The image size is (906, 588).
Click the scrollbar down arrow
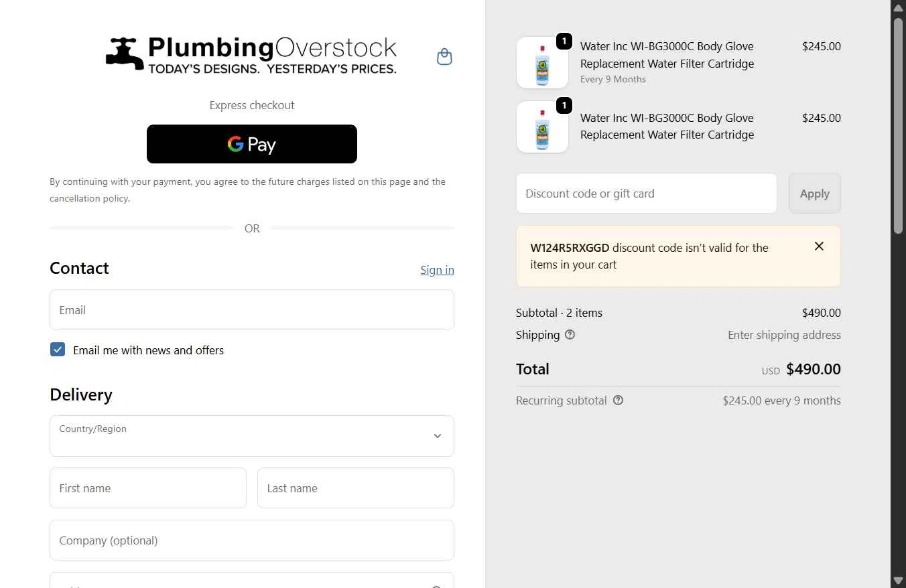click(x=898, y=580)
